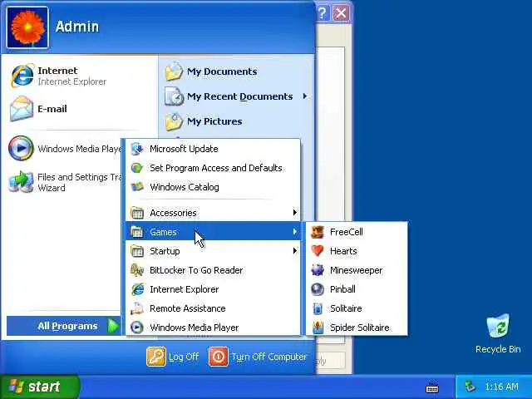This screenshot has height=399, width=532.
Task: Click the My Pictures link text
Action: [214, 121]
